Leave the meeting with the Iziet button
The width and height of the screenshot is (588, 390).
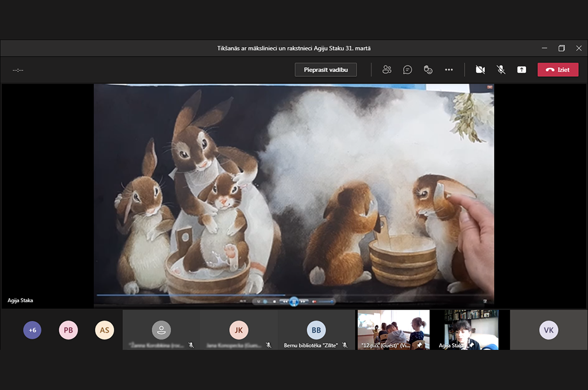point(558,69)
